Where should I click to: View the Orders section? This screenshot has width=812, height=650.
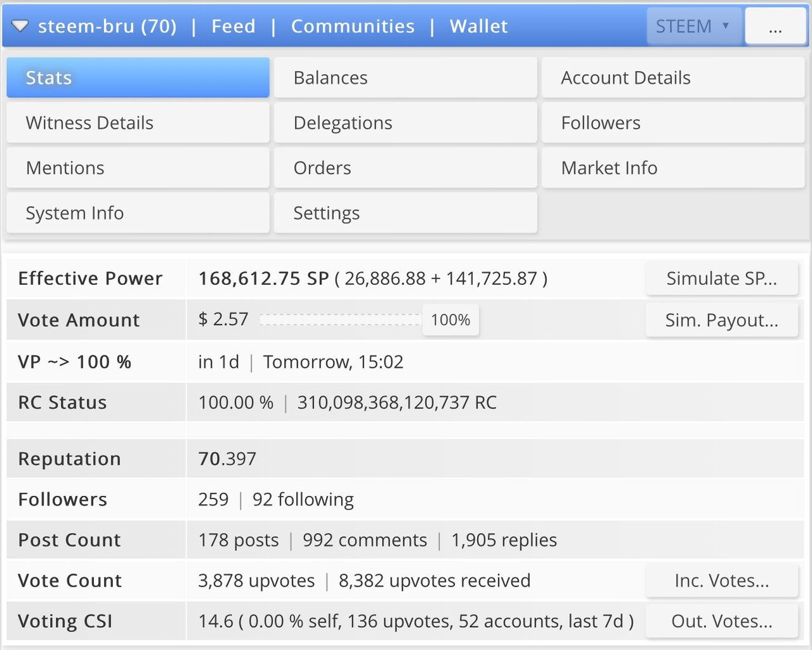(405, 167)
